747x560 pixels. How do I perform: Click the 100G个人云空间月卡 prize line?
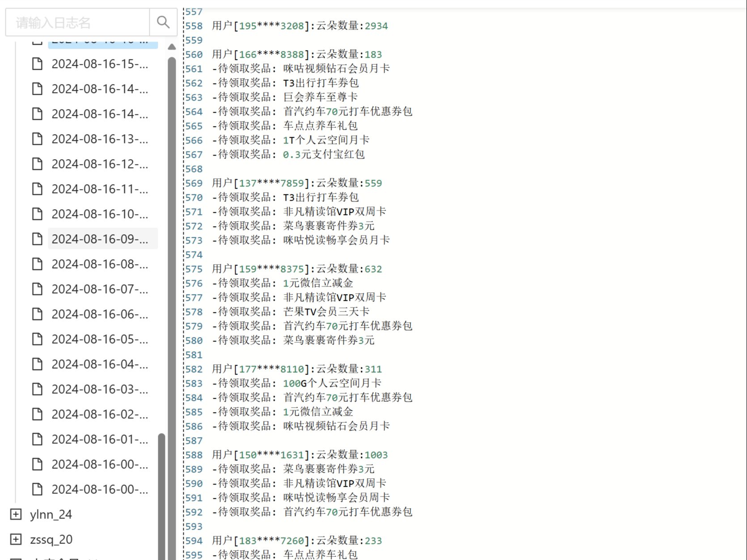[296, 383]
